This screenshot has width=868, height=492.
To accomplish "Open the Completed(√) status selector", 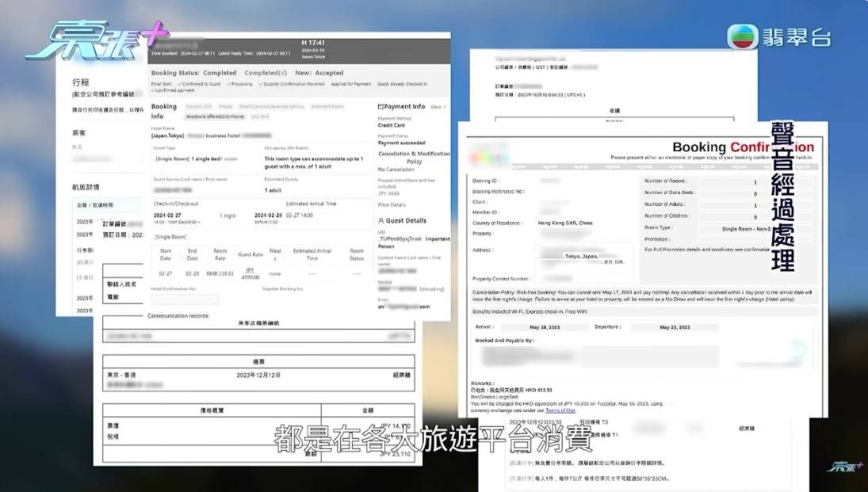I will pyautogui.click(x=266, y=73).
